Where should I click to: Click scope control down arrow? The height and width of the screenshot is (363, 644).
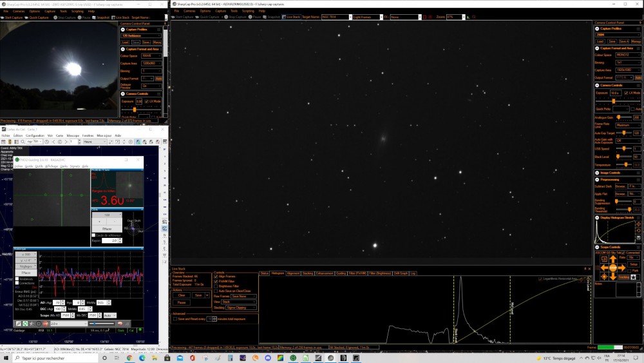pyautogui.click(x=613, y=277)
